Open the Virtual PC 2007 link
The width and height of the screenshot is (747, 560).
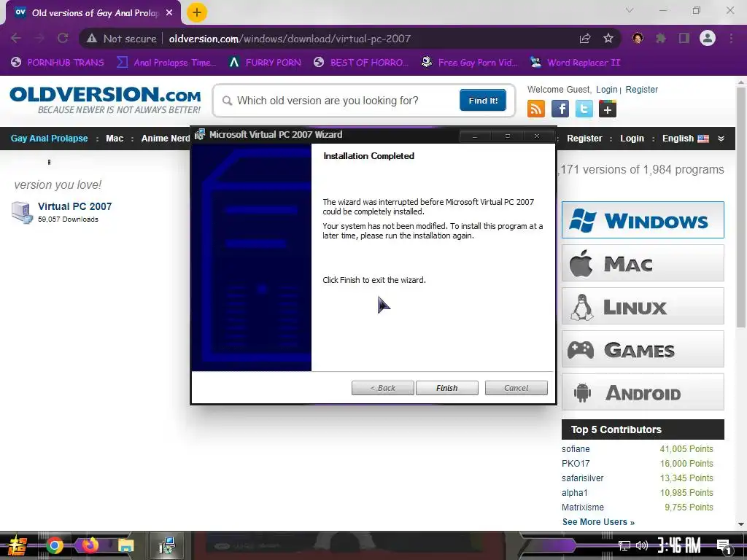pyautogui.click(x=75, y=206)
